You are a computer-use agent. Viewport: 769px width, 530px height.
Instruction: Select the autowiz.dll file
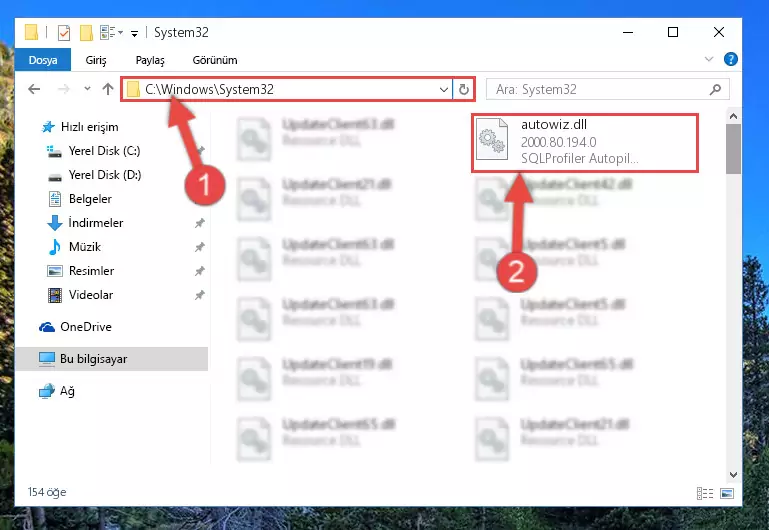click(x=585, y=143)
